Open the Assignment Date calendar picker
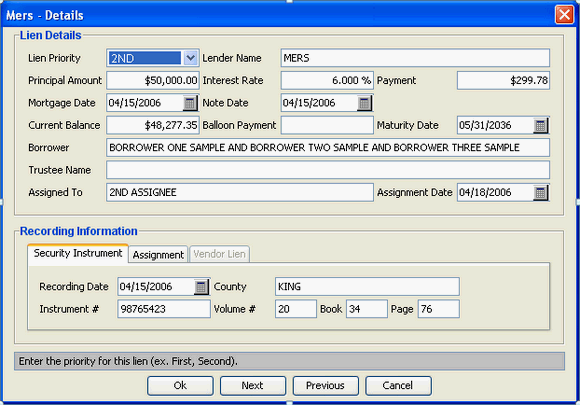580x405 pixels. pos(540,193)
